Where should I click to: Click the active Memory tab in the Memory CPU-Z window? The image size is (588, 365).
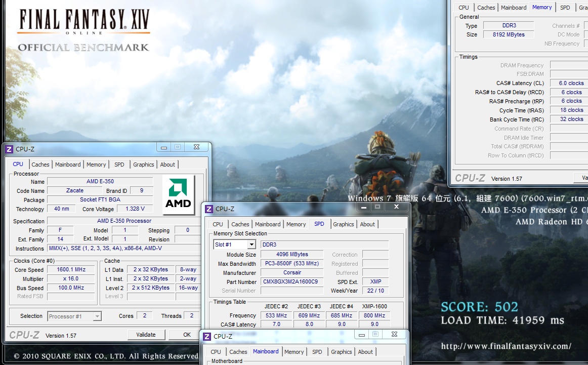(542, 7)
